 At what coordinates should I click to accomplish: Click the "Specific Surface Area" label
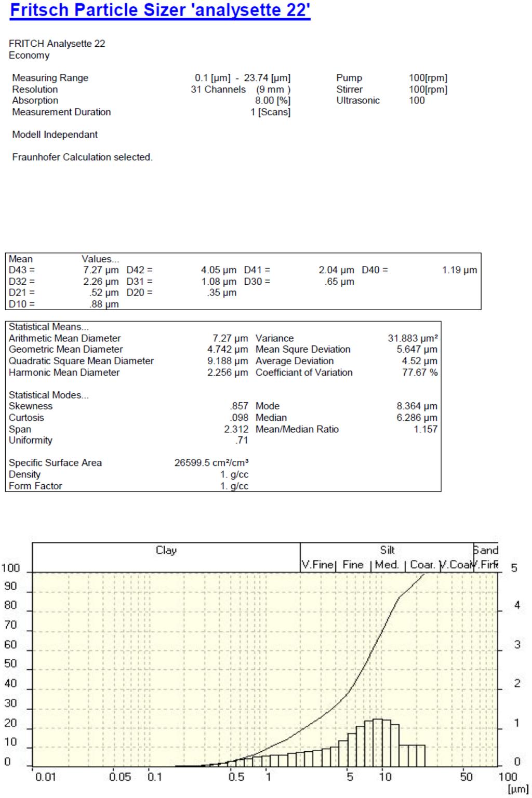[55, 463]
